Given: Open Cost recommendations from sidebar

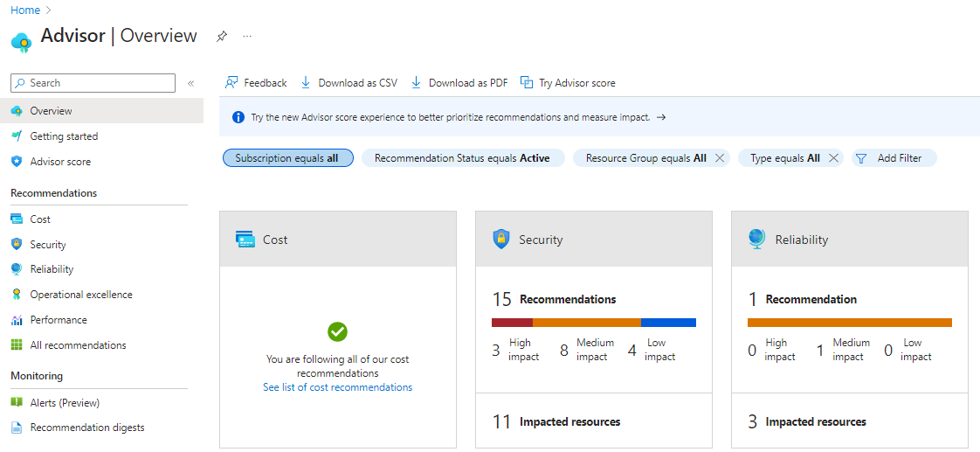Looking at the screenshot, I should [x=40, y=219].
